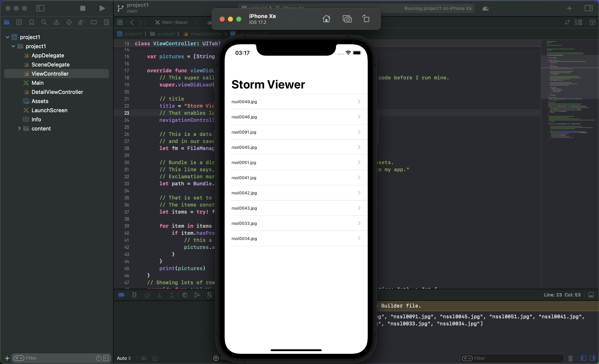Stop the running project1 build
This screenshot has height=364, width=599.
tap(83, 9)
